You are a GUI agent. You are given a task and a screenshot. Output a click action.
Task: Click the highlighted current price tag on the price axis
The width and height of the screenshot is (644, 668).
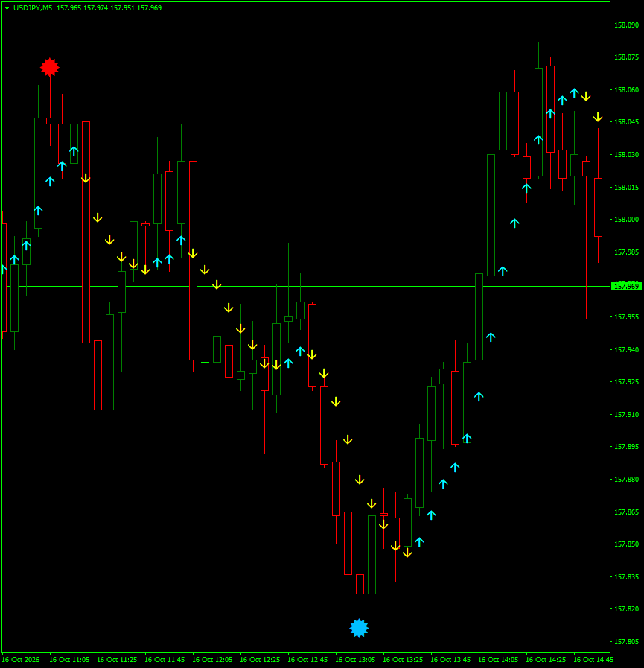click(626, 286)
